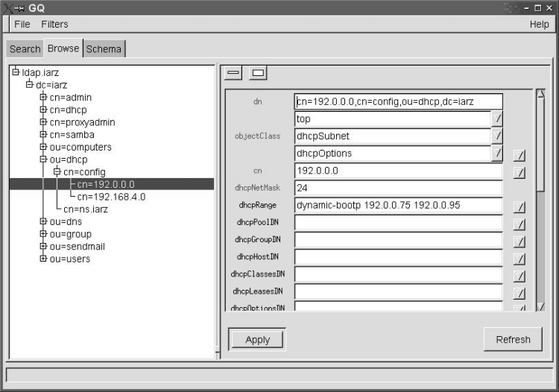Expand the cn=samba tree node
Image resolution: width=559 pixels, height=392 pixels.
(x=43, y=134)
